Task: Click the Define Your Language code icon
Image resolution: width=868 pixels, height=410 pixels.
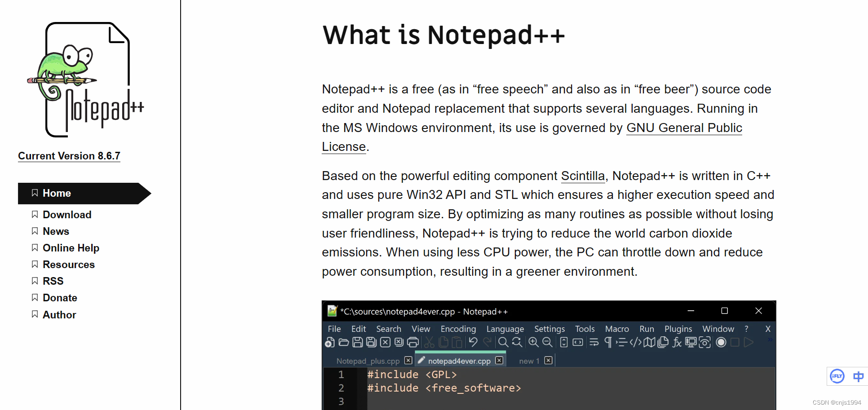Action: click(x=635, y=343)
